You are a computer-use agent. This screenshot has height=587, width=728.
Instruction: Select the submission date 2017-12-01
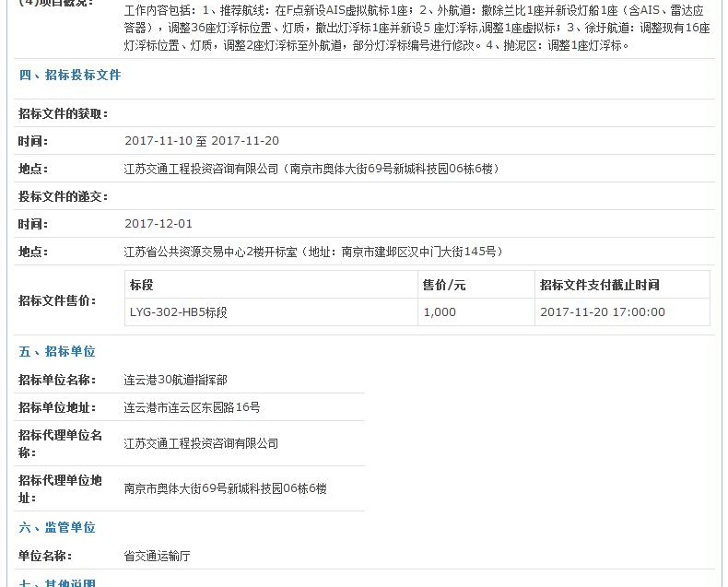[159, 224]
